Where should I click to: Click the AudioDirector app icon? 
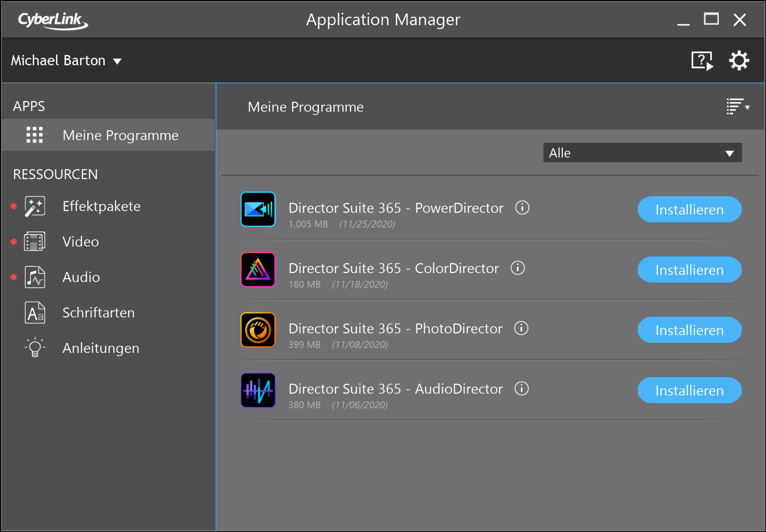pos(258,390)
